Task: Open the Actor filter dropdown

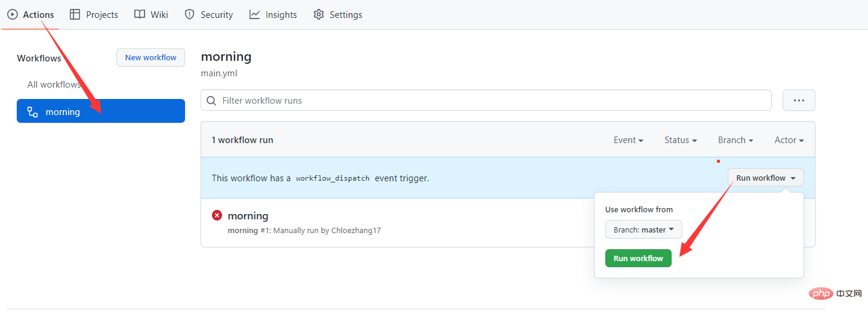Action: [x=789, y=140]
